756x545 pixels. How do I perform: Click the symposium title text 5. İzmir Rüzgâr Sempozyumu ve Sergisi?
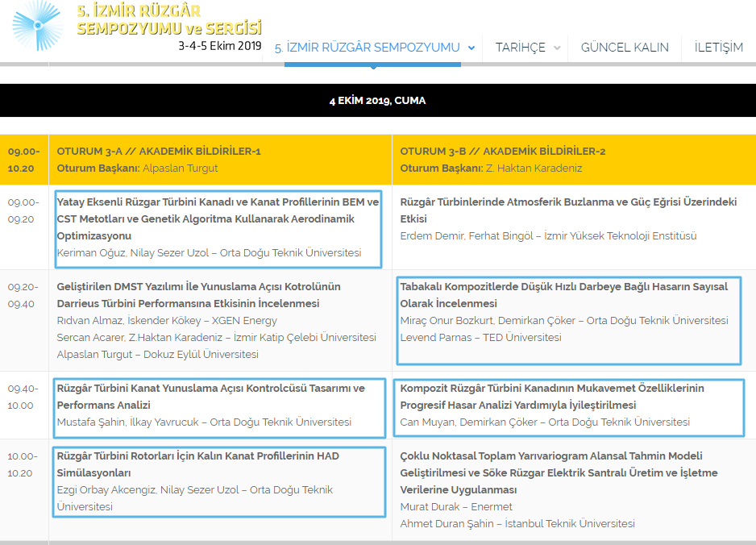pyautogui.click(x=168, y=20)
